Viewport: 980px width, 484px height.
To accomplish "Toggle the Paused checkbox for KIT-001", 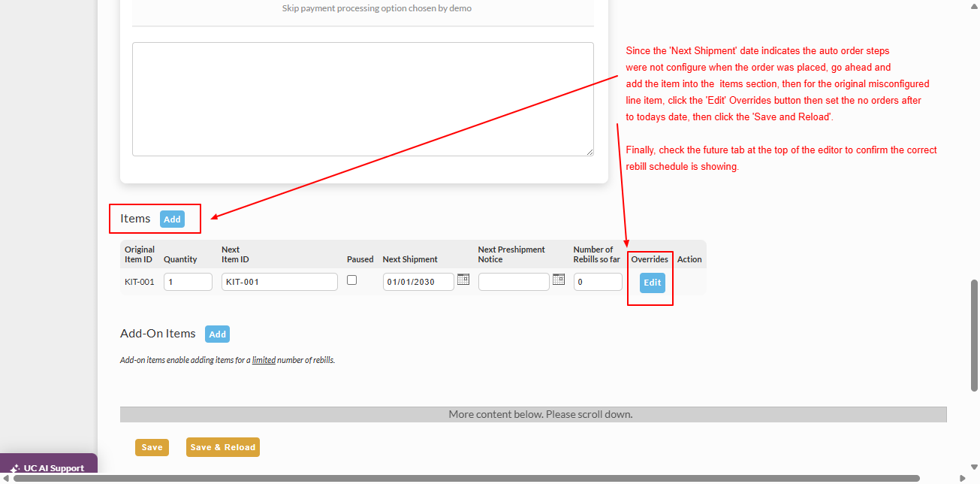I will pyautogui.click(x=351, y=280).
